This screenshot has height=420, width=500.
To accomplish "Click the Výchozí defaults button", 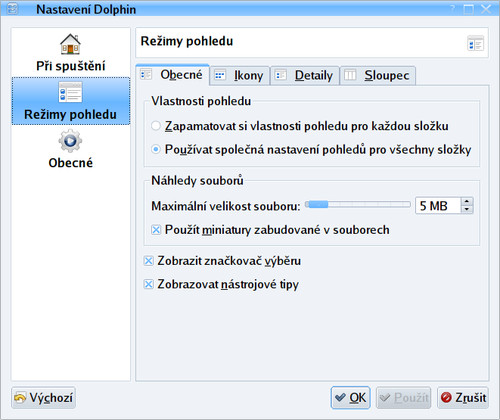I will tap(44, 398).
